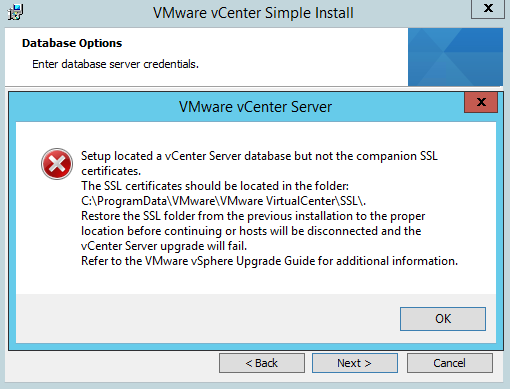
Task: Click the blue VMware banner graphic
Action: coord(455,57)
